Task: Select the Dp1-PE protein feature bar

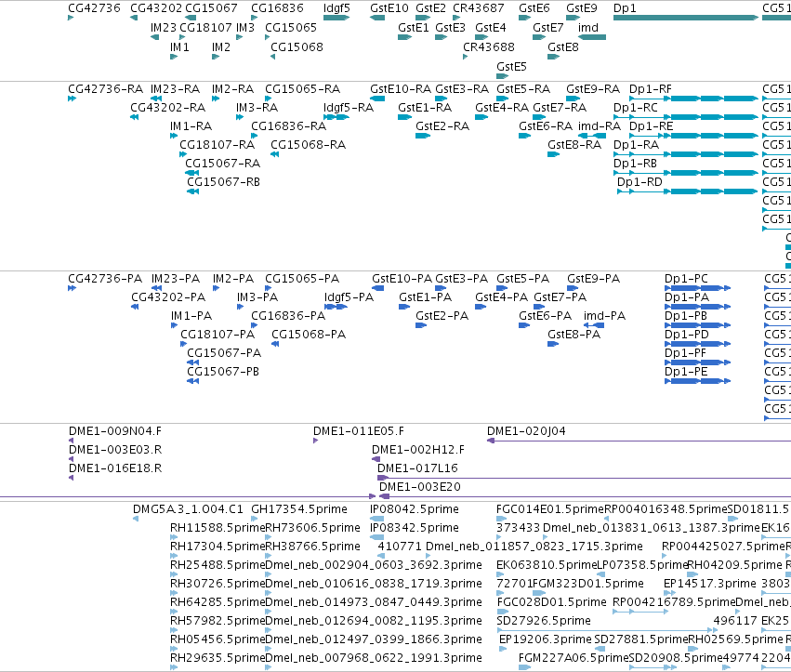Action: (x=698, y=381)
